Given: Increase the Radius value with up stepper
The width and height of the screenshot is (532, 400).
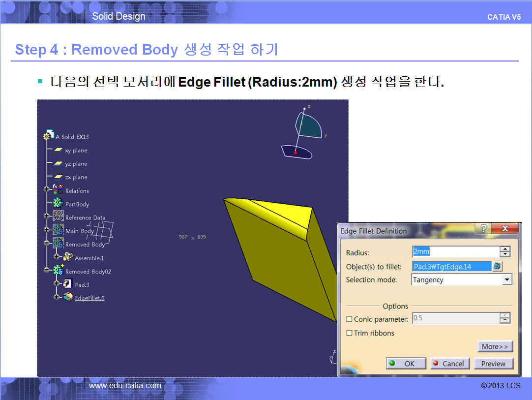Looking at the screenshot, I should (505, 249).
